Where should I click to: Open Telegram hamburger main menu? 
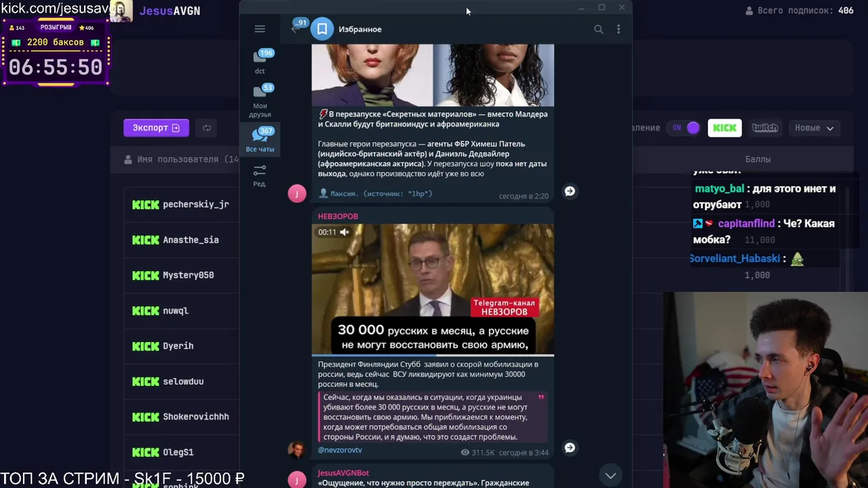pos(260,28)
